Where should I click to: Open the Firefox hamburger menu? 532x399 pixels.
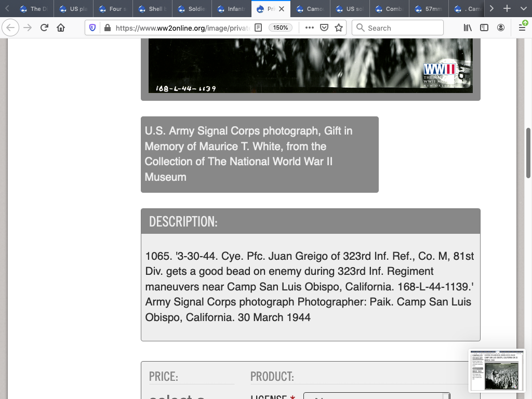pos(522,28)
